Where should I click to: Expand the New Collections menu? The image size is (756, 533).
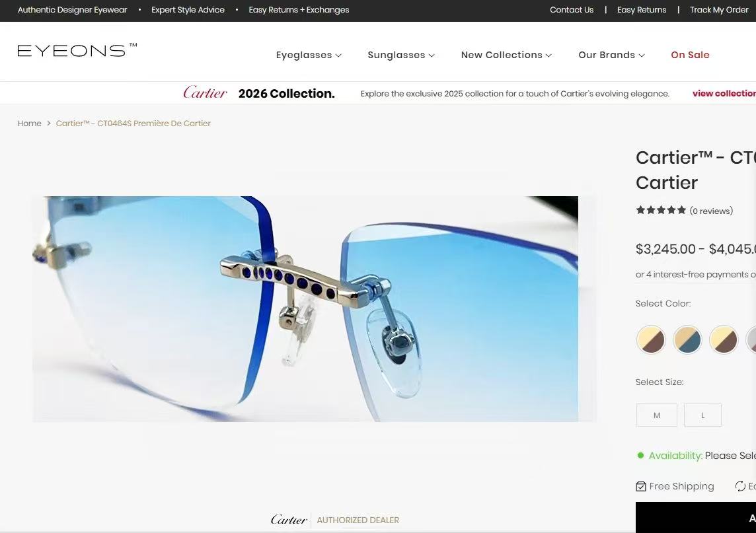506,55
